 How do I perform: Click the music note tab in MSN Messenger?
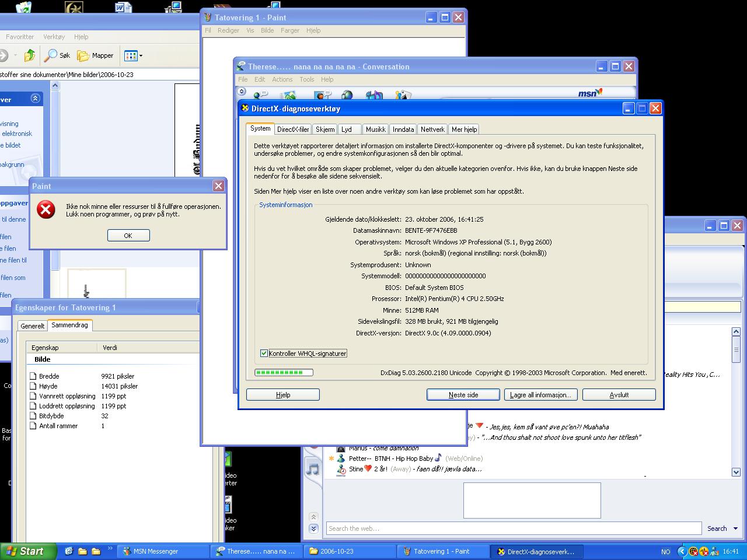[x=313, y=468]
